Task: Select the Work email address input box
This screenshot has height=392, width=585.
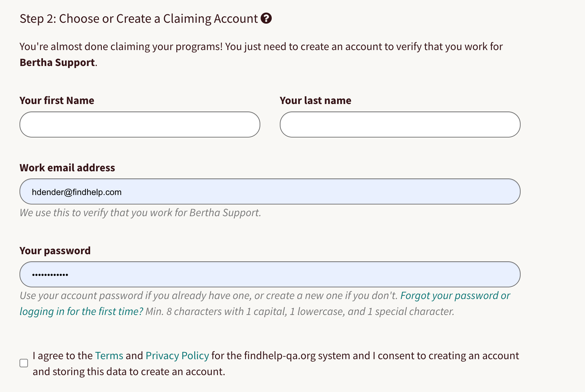Action: (x=270, y=191)
